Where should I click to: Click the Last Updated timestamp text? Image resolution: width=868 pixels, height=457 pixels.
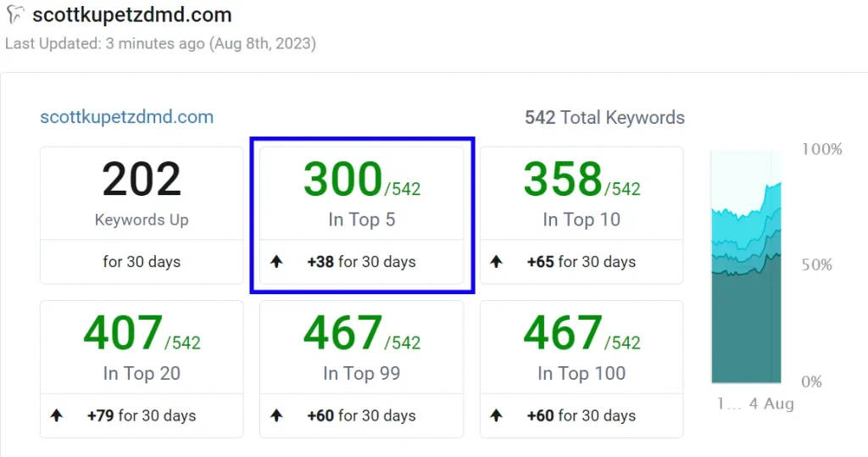point(160,44)
